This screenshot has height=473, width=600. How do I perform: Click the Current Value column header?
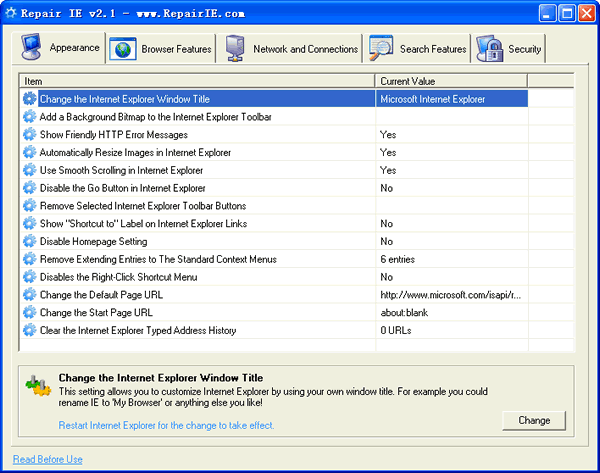[x=451, y=81]
